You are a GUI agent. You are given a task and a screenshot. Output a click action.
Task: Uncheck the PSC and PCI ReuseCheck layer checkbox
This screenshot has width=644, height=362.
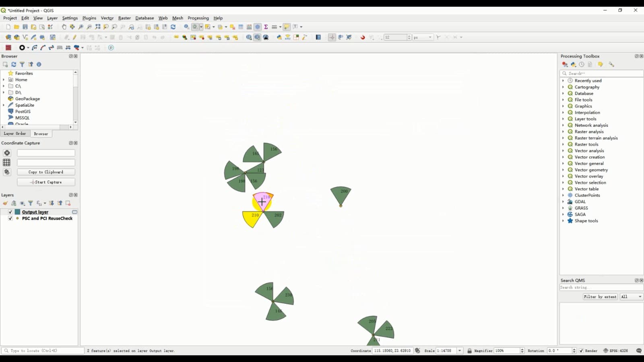pos(10,218)
